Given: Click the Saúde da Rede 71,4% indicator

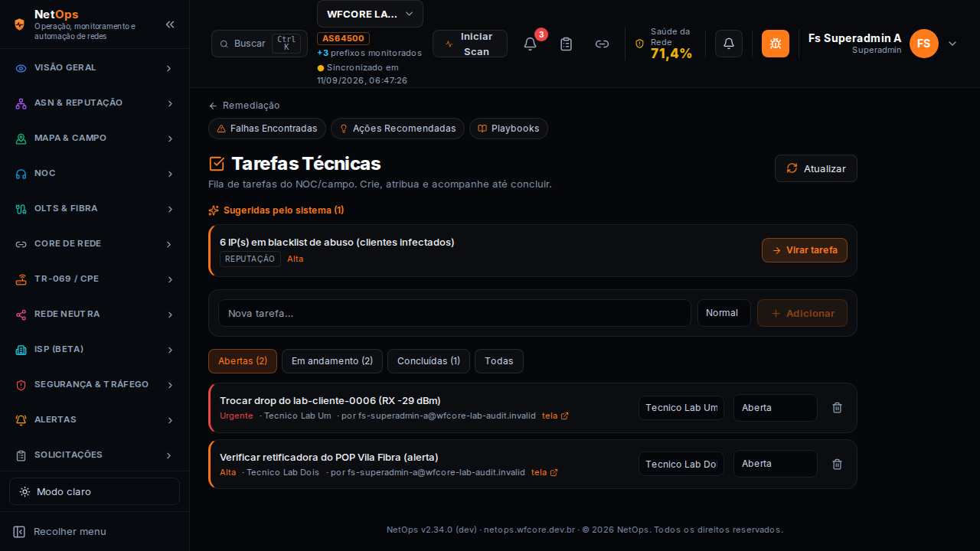Looking at the screenshot, I should (x=664, y=44).
